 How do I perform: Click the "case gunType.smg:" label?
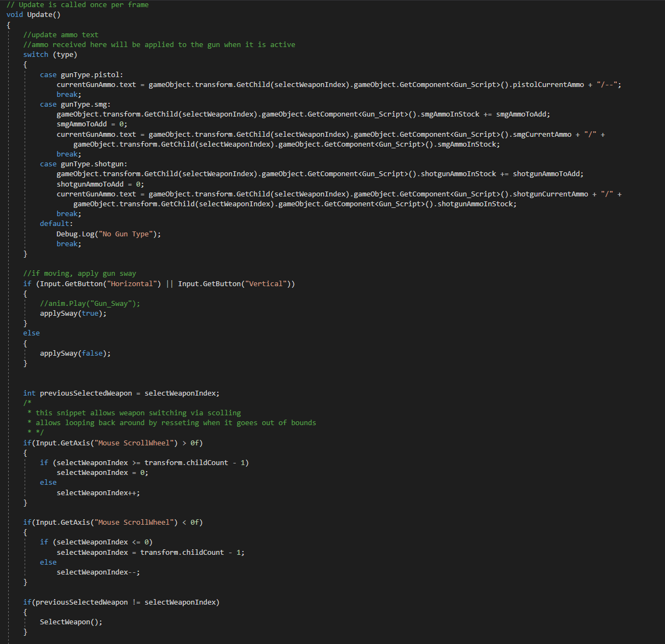coord(75,104)
